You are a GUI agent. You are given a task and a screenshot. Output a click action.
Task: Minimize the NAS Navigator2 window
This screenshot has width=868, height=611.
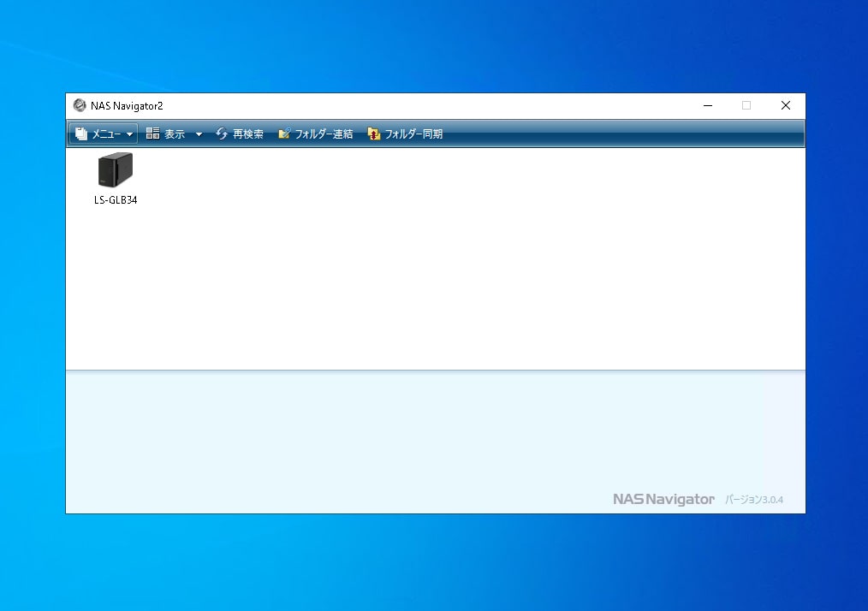coord(707,105)
